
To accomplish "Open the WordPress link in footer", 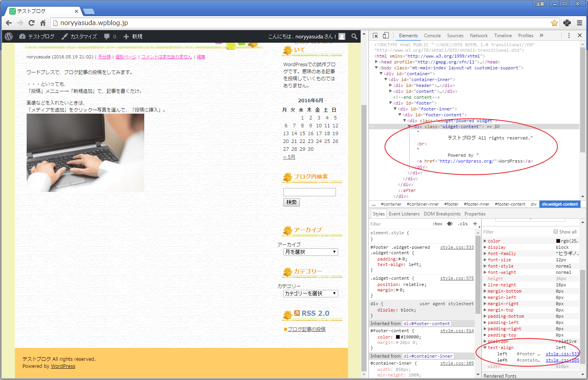I will (63, 366).
